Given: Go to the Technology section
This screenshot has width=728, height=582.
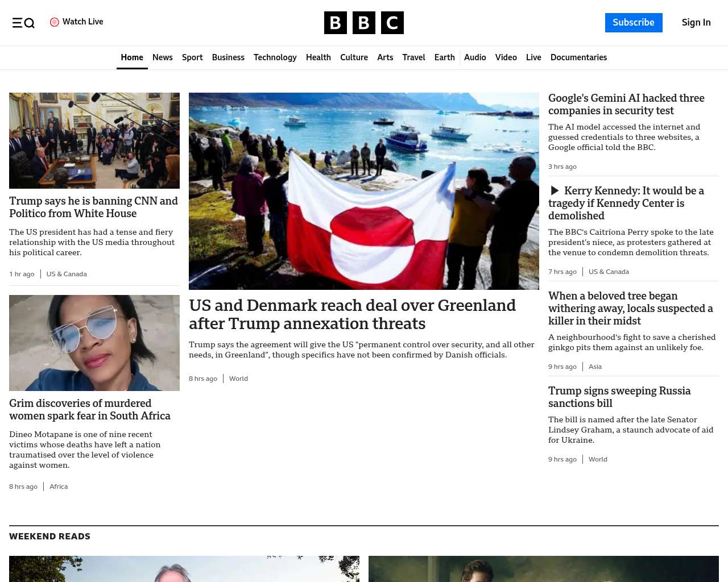Looking at the screenshot, I should tap(275, 57).
